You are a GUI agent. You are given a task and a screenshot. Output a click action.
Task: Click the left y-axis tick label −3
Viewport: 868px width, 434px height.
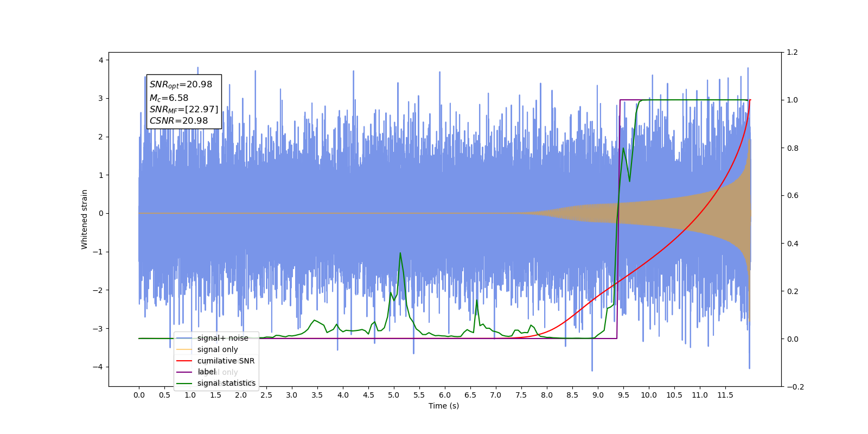[x=98, y=329]
